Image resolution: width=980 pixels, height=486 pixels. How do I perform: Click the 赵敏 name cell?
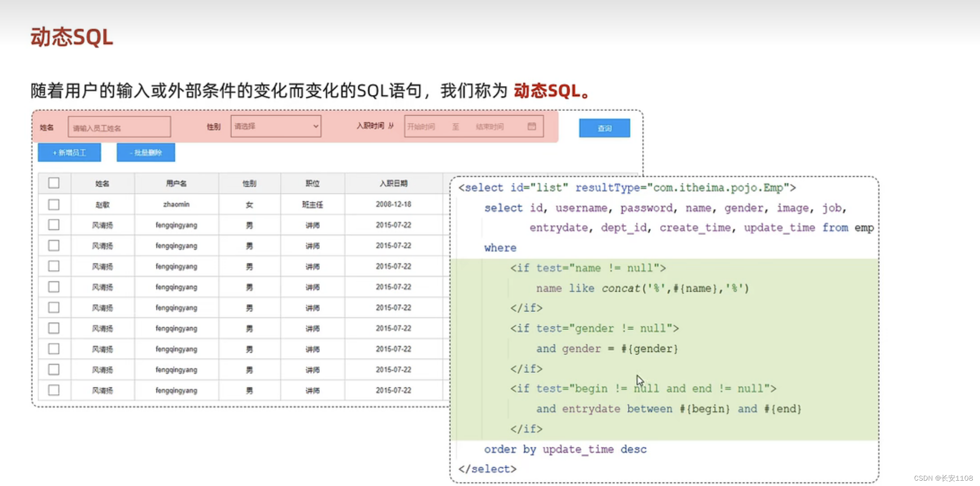tap(103, 204)
